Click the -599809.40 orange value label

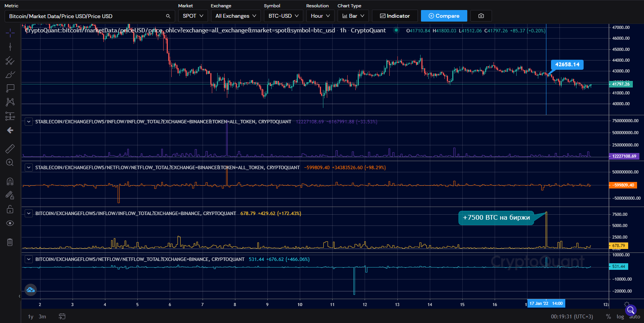pyautogui.click(x=623, y=185)
